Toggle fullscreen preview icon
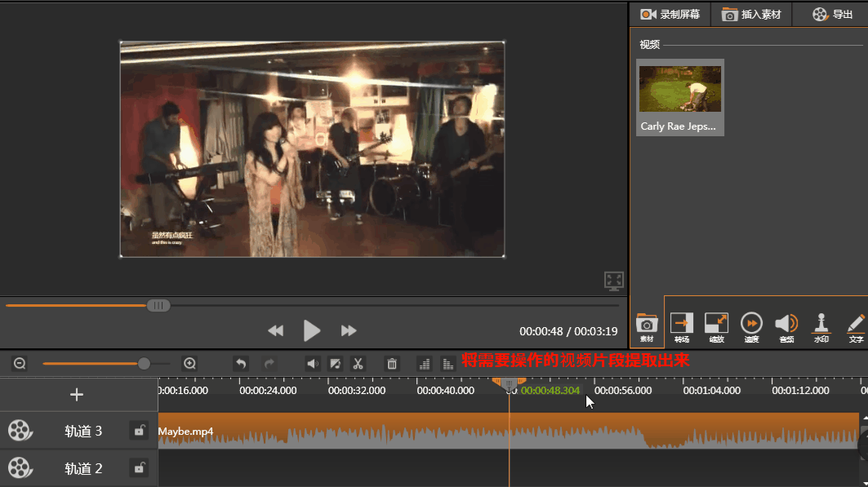 (614, 281)
